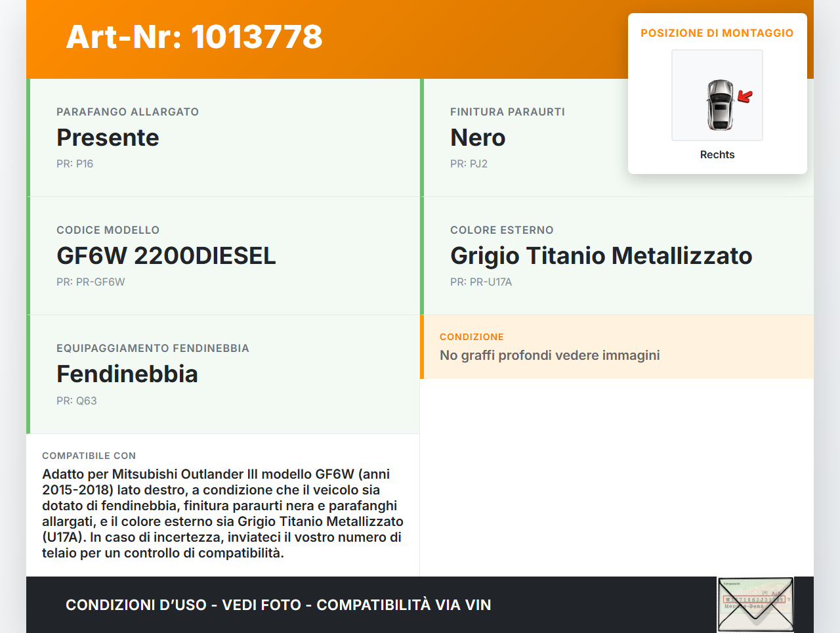This screenshot has width=840, height=633.
Task: Click the PR: P16 code
Action: tap(75, 164)
